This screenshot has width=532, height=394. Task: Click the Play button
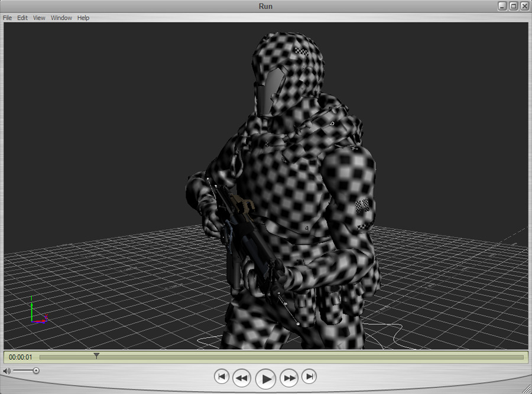(x=265, y=379)
